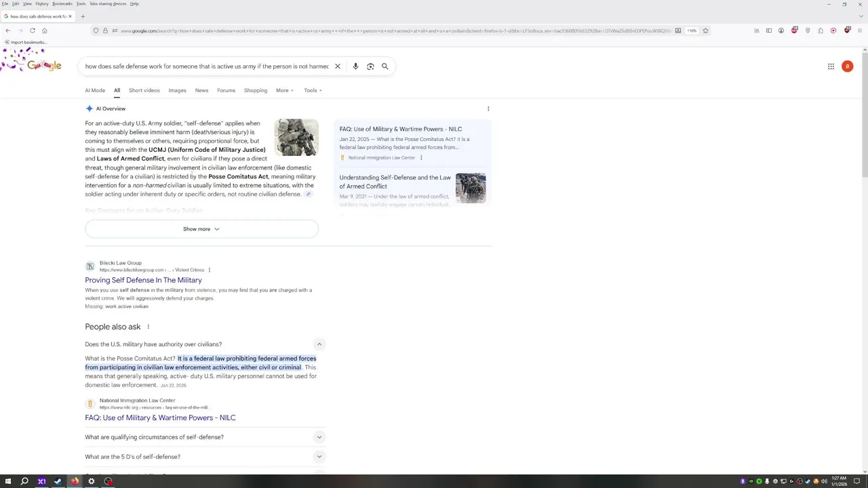Click Firefox icon in the taskbar
The height and width of the screenshot is (488, 868).
coord(75,481)
